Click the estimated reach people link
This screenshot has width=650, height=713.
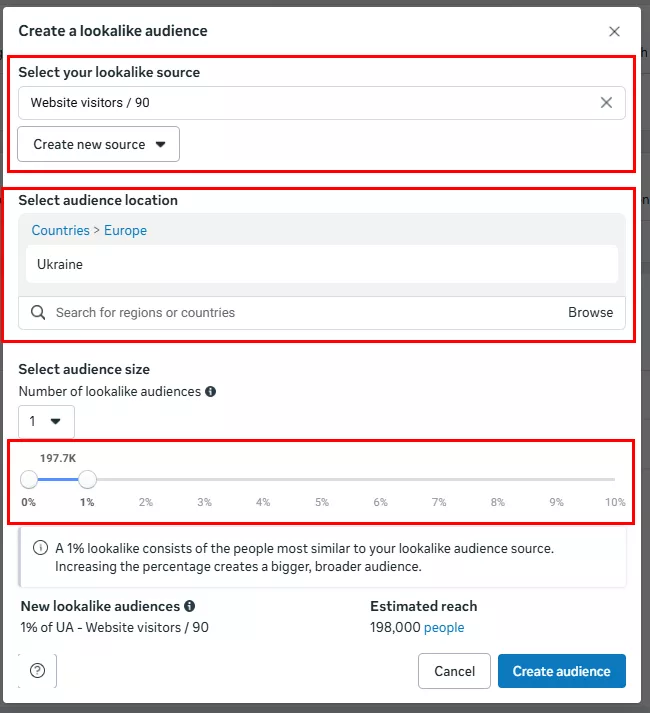[x=444, y=627]
